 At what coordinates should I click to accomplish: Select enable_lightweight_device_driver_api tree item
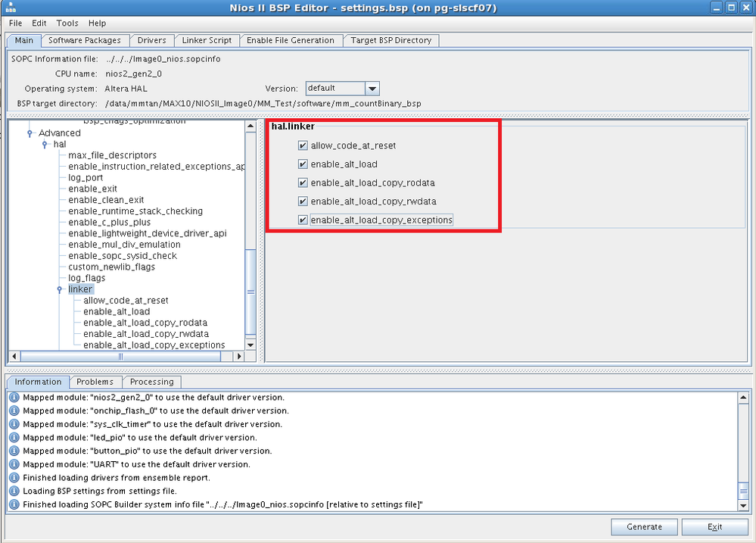pos(148,233)
